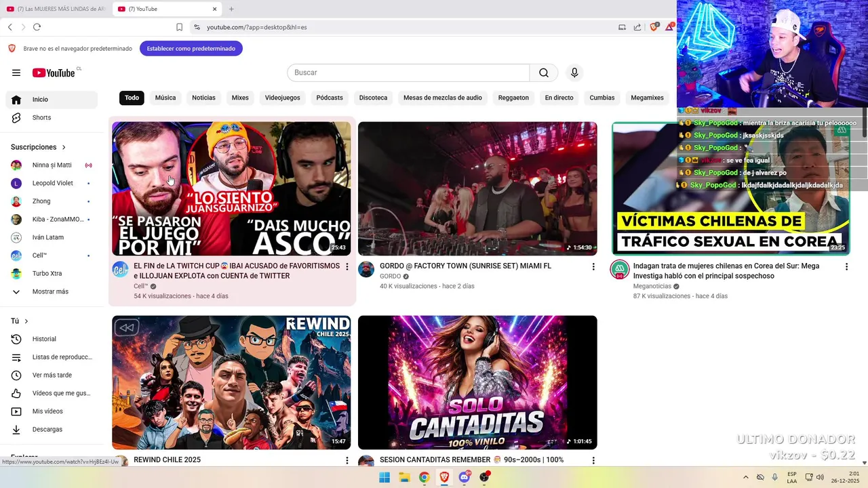Click the Cell channel avatar under first video
The image size is (868, 488).
tap(120, 269)
